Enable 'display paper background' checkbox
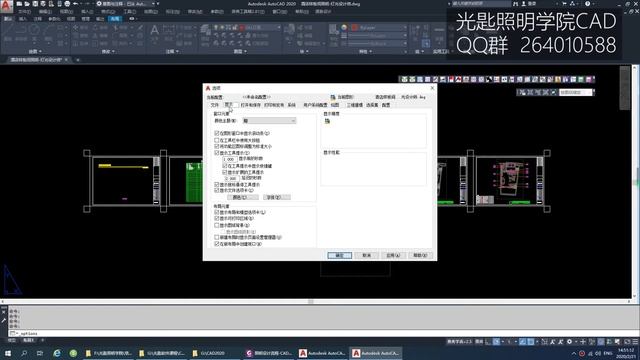 [217, 225]
